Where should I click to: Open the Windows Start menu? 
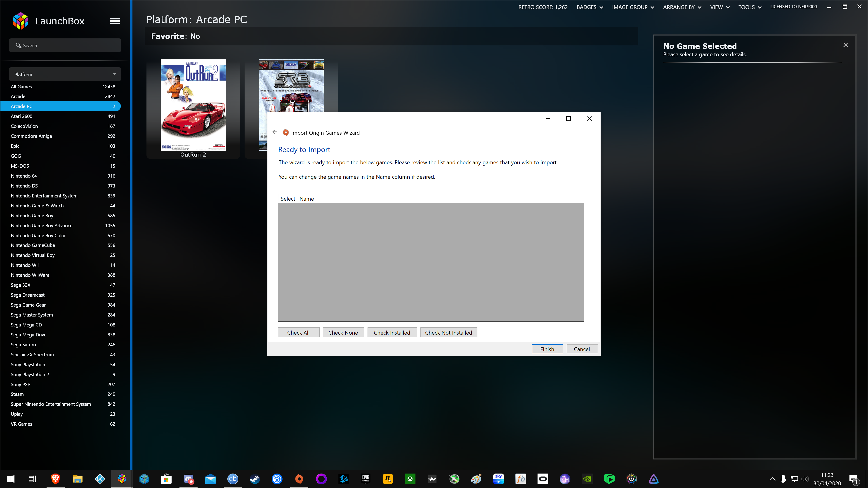11,479
